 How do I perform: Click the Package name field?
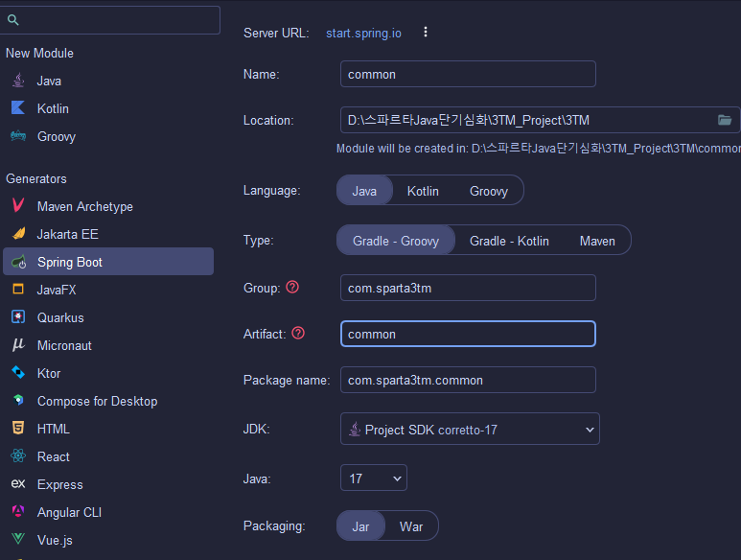468,380
